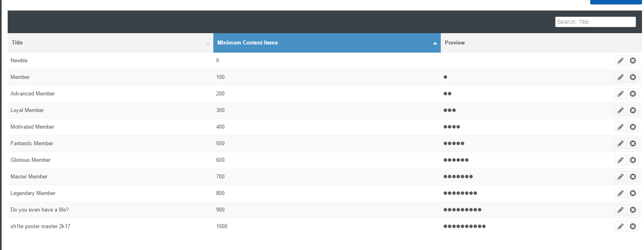The width and height of the screenshot is (644, 250).
Task: Delete the Loyal Member rank
Action: pyautogui.click(x=633, y=110)
